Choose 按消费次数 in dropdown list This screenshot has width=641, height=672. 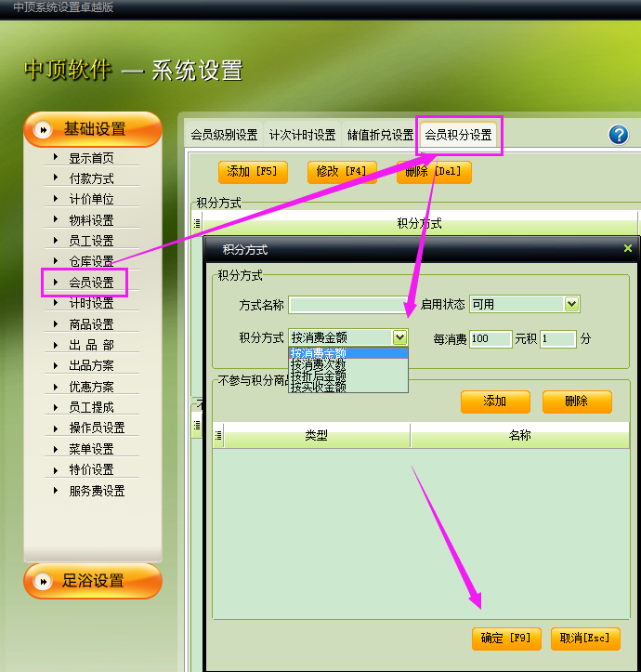point(348,364)
